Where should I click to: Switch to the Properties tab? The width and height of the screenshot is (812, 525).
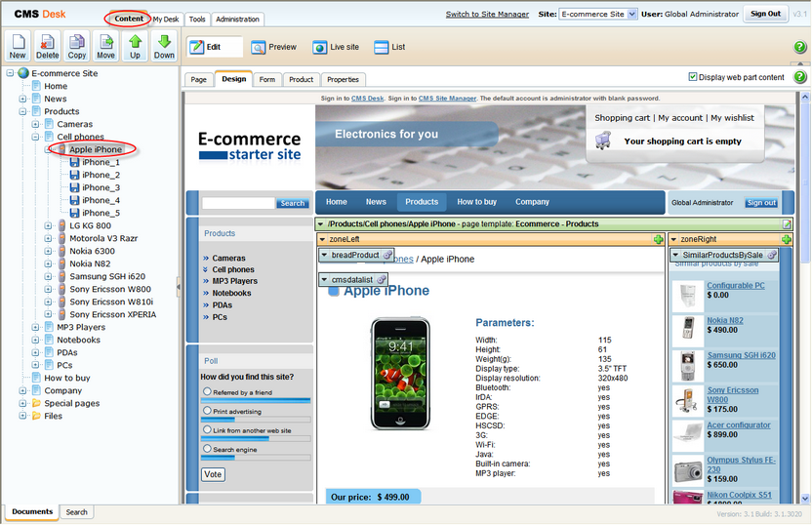(343, 80)
